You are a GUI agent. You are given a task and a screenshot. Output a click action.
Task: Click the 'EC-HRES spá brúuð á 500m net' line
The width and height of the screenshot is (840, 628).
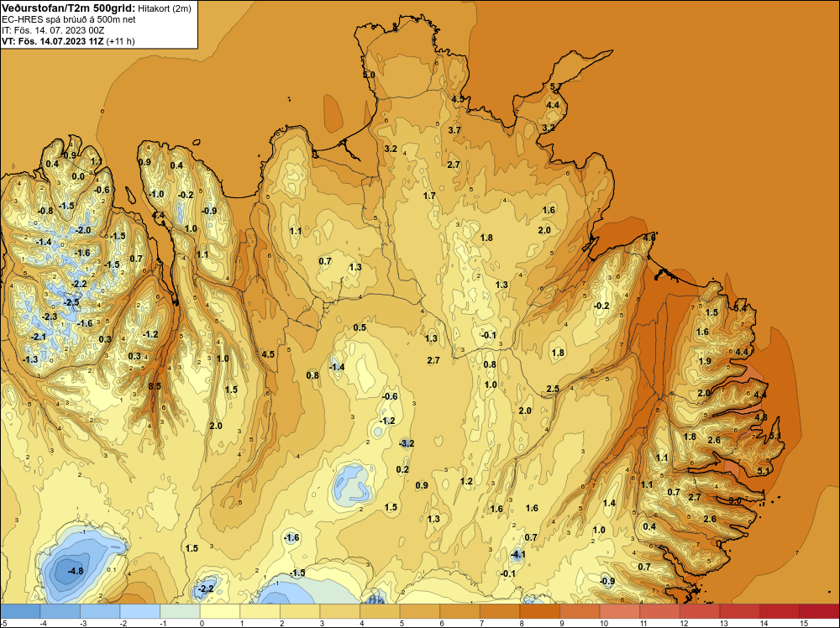pyautogui.click(x=69, y=19)
